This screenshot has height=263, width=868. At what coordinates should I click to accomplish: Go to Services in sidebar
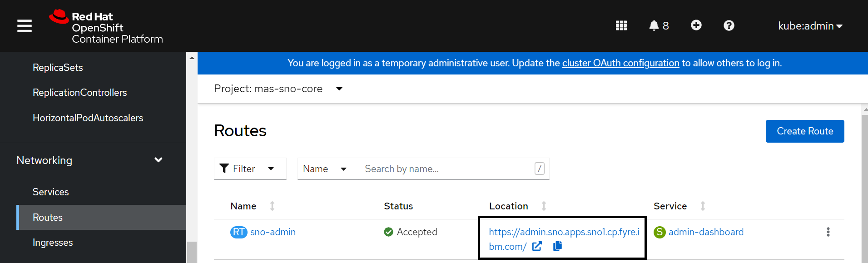click(51, 192)
